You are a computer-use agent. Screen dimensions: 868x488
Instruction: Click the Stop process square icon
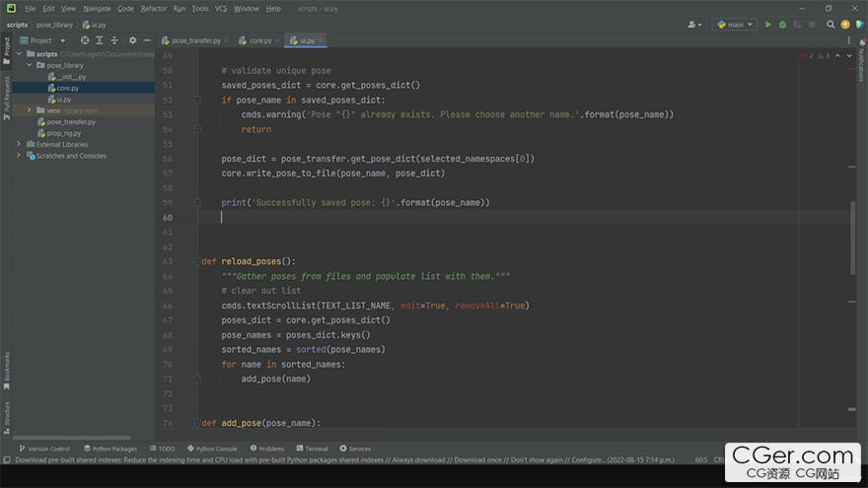click(812, 25)
